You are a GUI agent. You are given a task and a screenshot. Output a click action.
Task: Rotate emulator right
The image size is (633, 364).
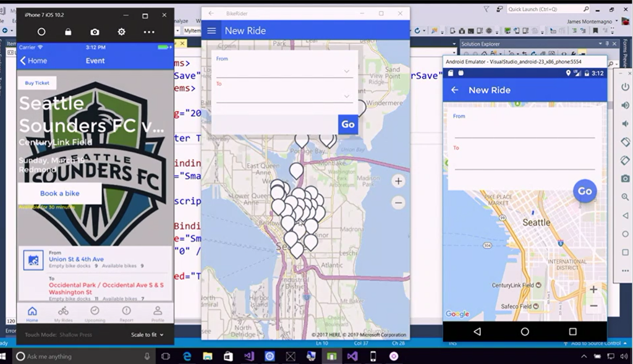[626, 160]
